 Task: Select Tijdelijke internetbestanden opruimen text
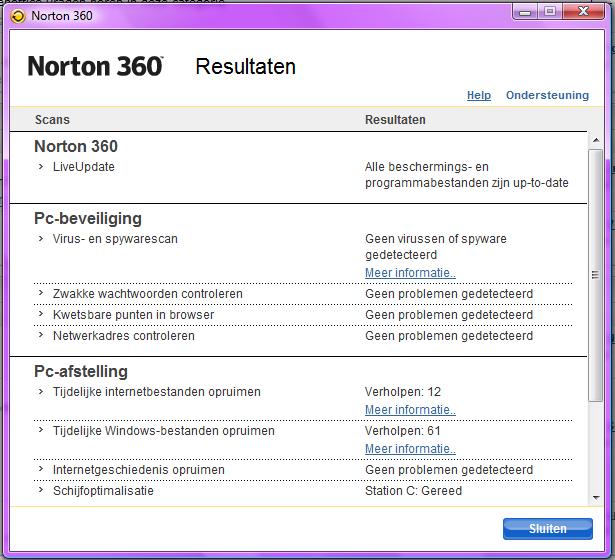tap(156, 392)
